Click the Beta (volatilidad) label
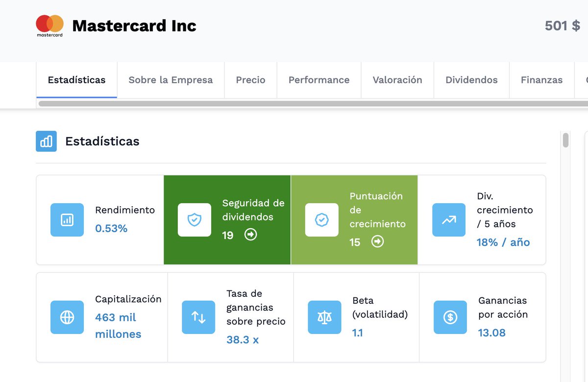 tap(380, 308)
